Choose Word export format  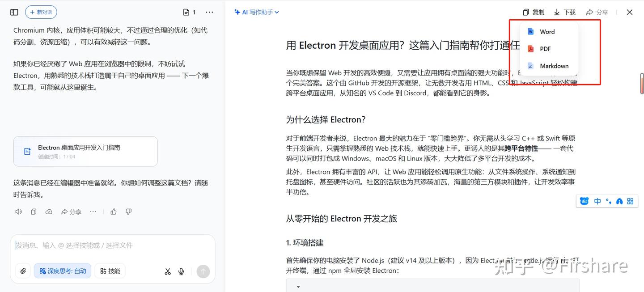(x=549, y=32)
